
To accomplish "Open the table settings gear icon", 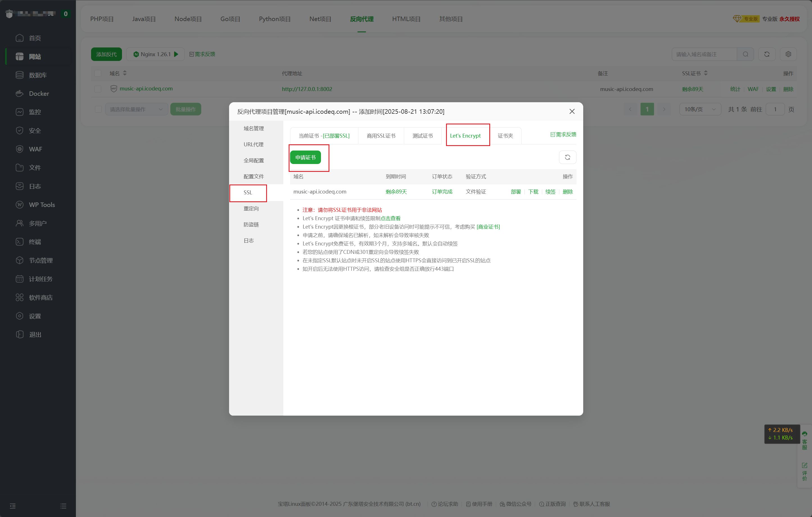I will tap(788, 54).
